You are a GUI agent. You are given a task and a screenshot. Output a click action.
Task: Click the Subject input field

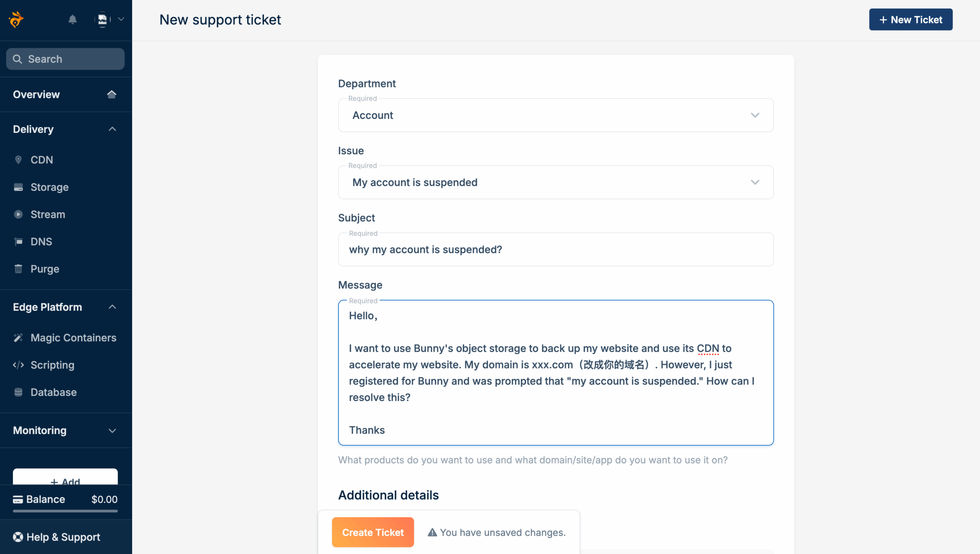point(555,250)
